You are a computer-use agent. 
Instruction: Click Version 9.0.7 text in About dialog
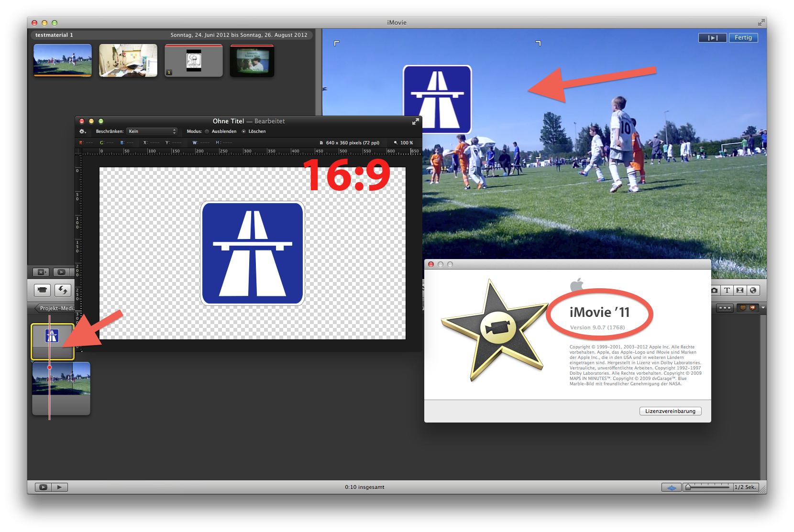(x=597, y=327)
